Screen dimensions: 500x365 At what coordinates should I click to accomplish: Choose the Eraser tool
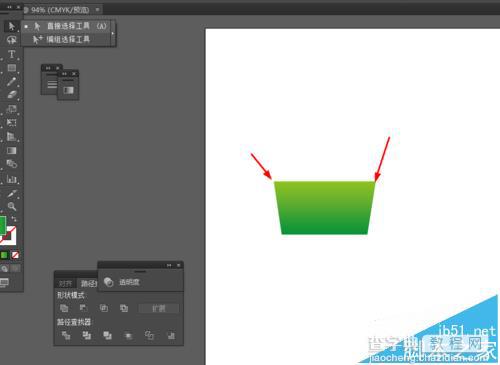(11, 95)
